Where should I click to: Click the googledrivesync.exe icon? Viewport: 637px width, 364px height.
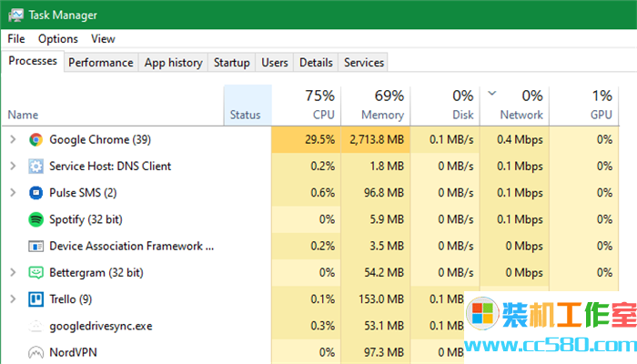click(35, 326)
